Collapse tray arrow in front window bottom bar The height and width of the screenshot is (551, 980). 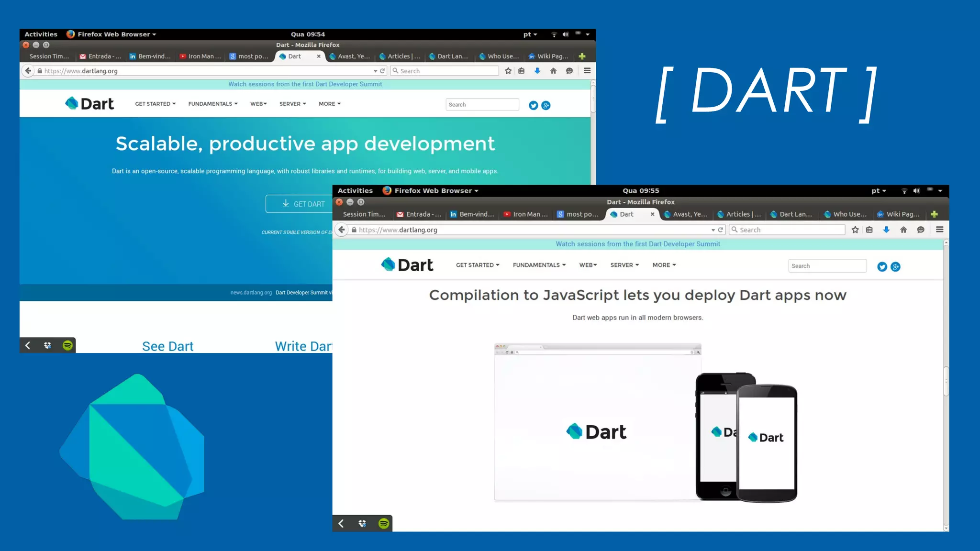click(x=341, y=524)
